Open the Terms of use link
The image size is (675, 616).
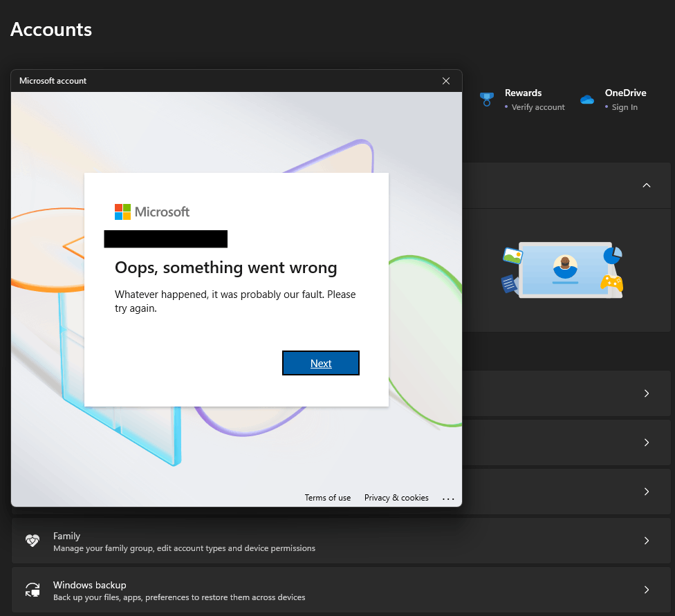click(x=328, y=498)
